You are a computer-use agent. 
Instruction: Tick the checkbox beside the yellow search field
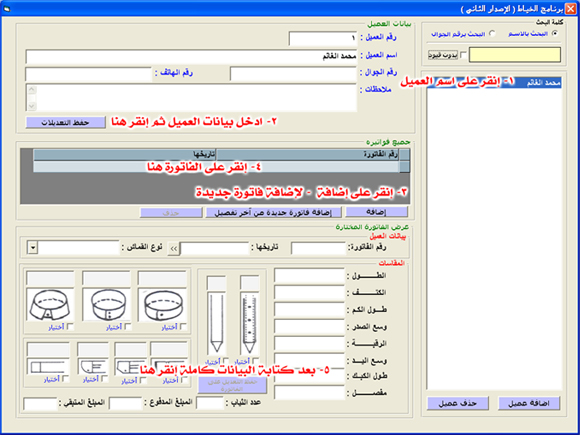tap(463, 55)
